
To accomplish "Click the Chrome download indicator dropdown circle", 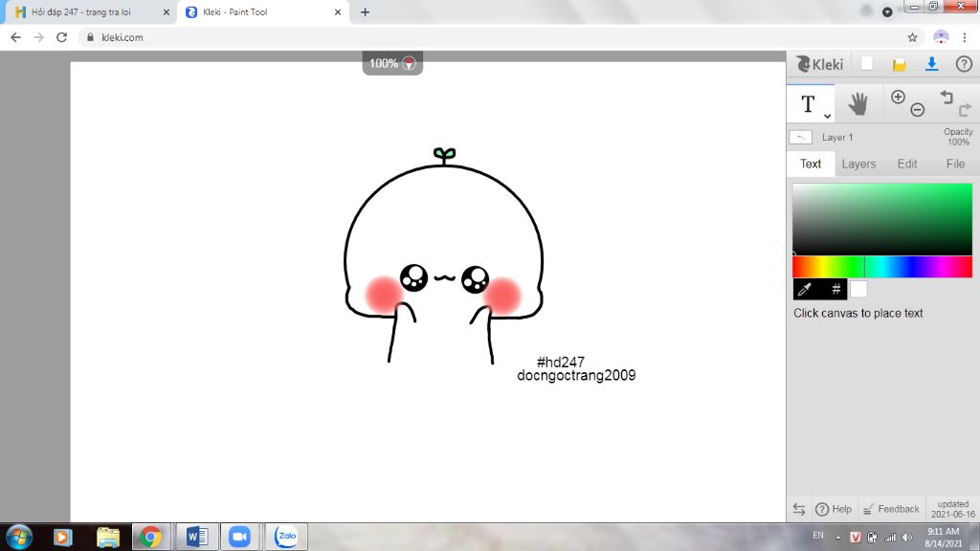I will (x=887, y=11).
